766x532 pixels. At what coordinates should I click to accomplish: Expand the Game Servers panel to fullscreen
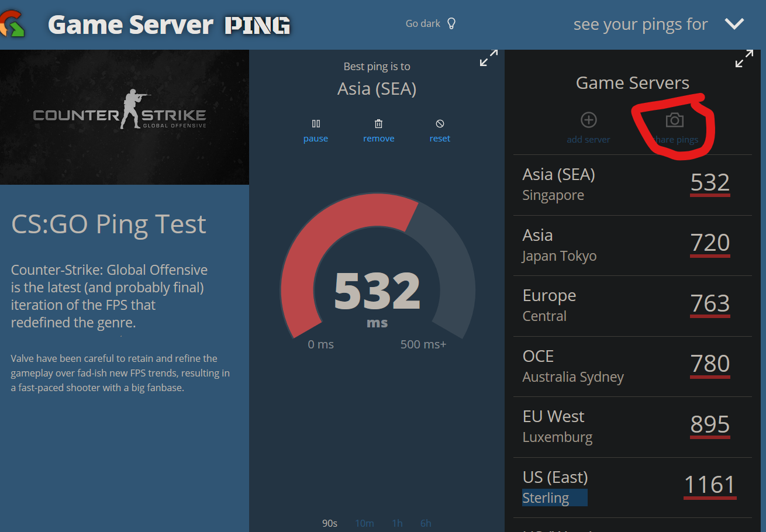[x=743, y=58]
